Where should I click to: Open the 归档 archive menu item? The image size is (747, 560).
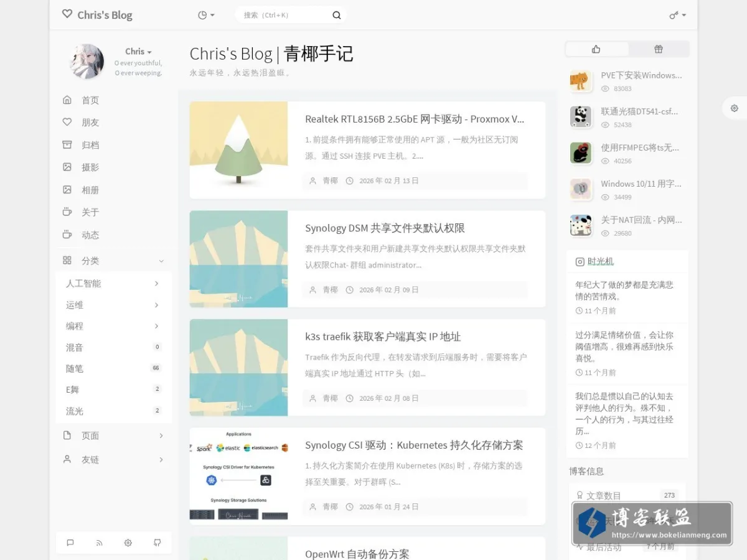point(113,145)
